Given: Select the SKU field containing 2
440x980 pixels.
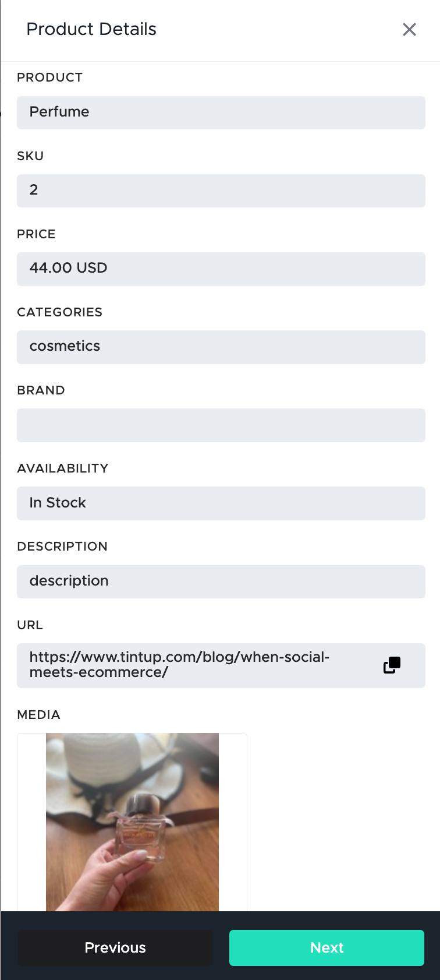Looking at the screenshot, I should point(221,191).
